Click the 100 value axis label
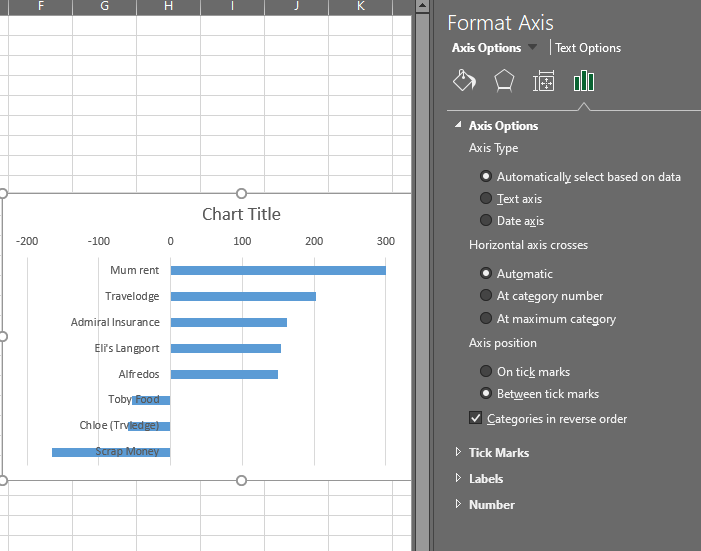Image resolution: width=701 pixels, height=551 pixels. coord(242,241)
